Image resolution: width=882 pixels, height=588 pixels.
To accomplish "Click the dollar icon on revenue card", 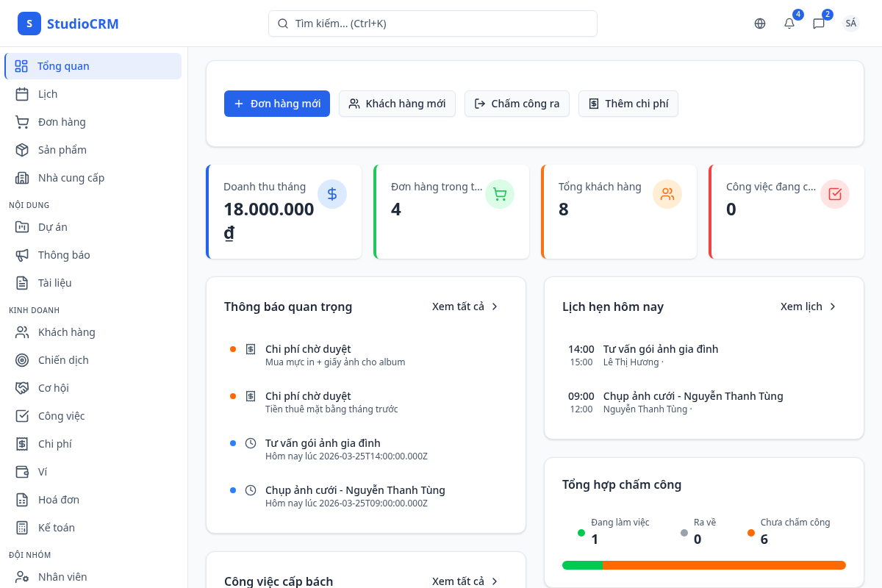I will (x=332, y=194).
